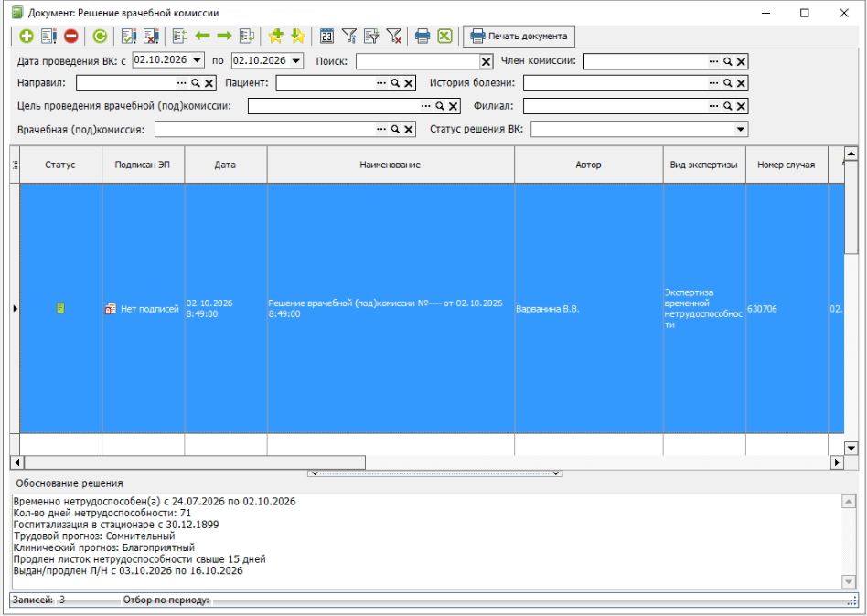Image resolution: width=867 pixels, height=616 pixels.
Task: Click the Экспертиза временной нетрудоспособности cell
Action: point(704,309)
